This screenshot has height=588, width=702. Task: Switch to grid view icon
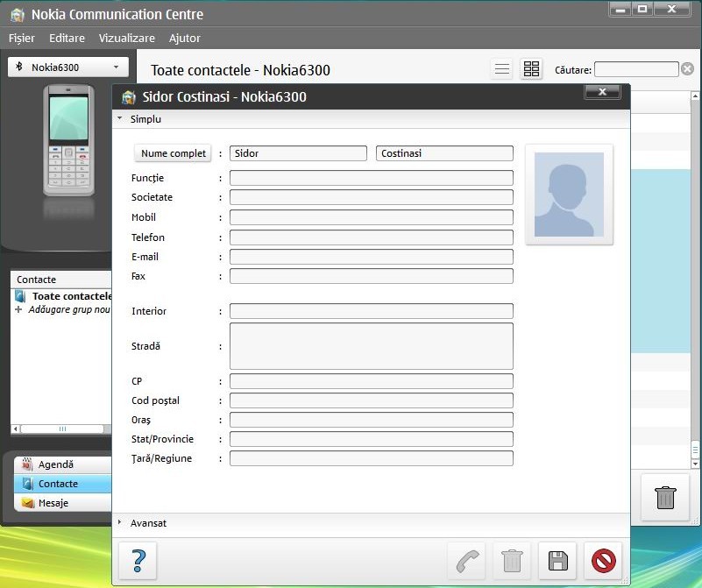click(x=531, y=69)
